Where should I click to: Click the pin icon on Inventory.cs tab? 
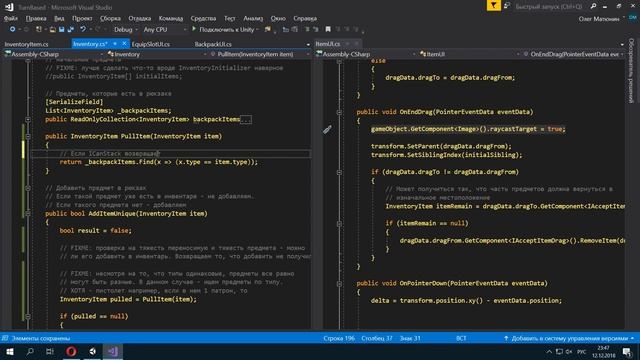[x=116, y=44]
